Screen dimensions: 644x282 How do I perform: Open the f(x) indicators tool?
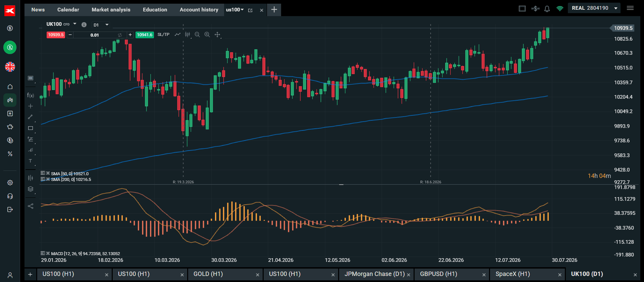pos(30,95)
